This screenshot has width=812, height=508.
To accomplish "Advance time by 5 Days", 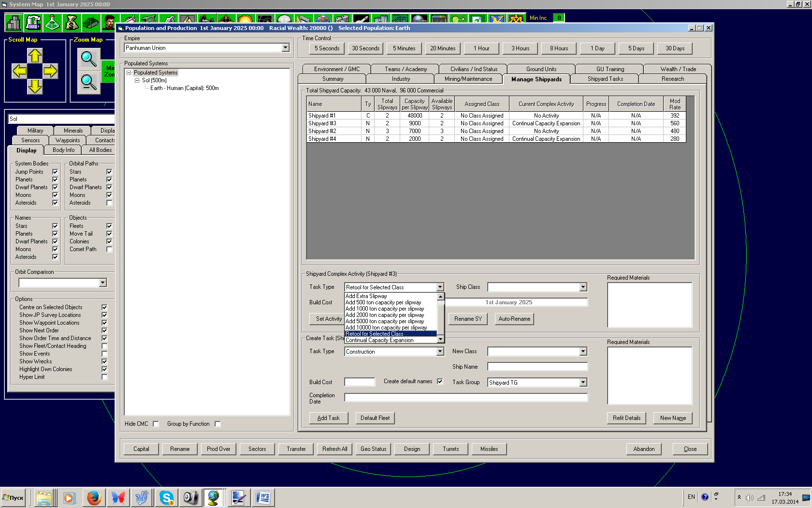I will [x=636, y=48].
